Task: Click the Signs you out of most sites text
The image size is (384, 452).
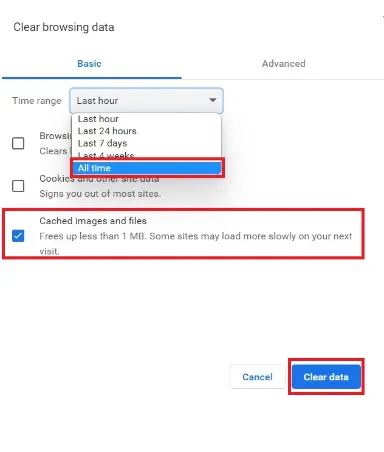Action: point(100,194)
